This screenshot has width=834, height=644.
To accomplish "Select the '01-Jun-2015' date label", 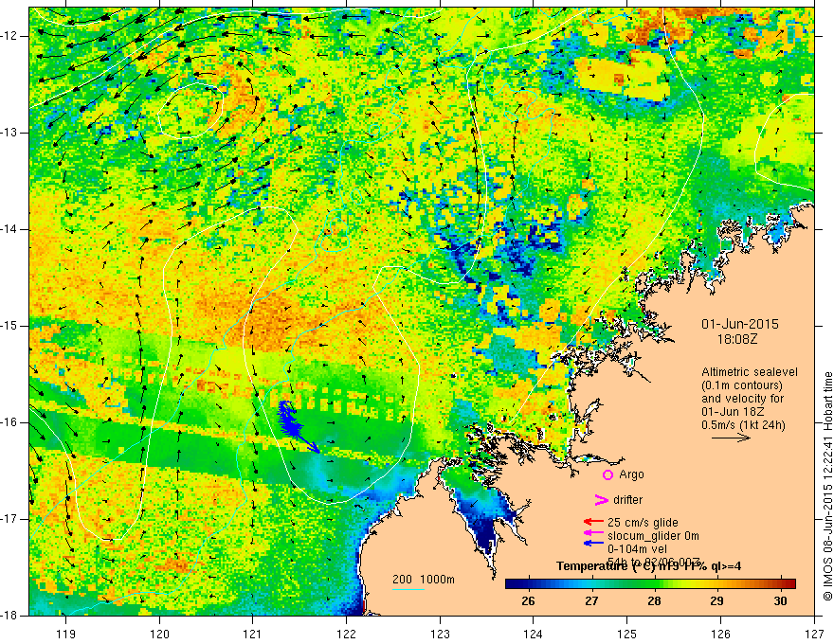I will [740, 324].
